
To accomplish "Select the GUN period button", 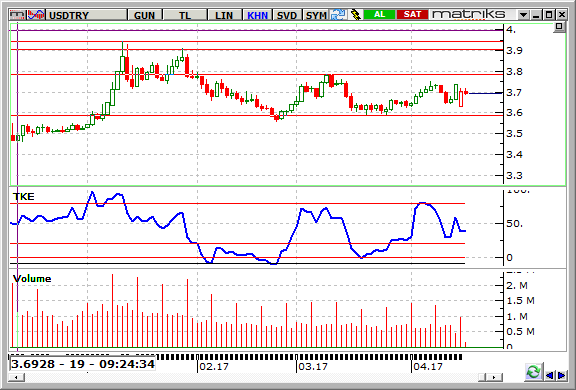I will point(144,15).
